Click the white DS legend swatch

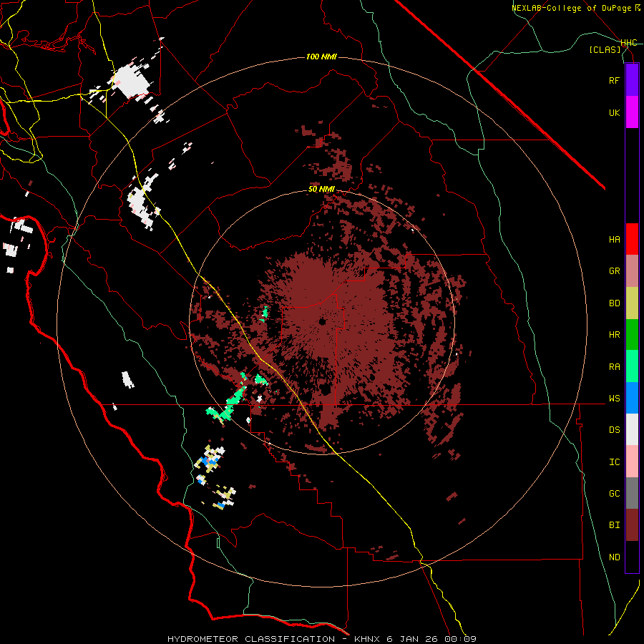pos(632,429)
